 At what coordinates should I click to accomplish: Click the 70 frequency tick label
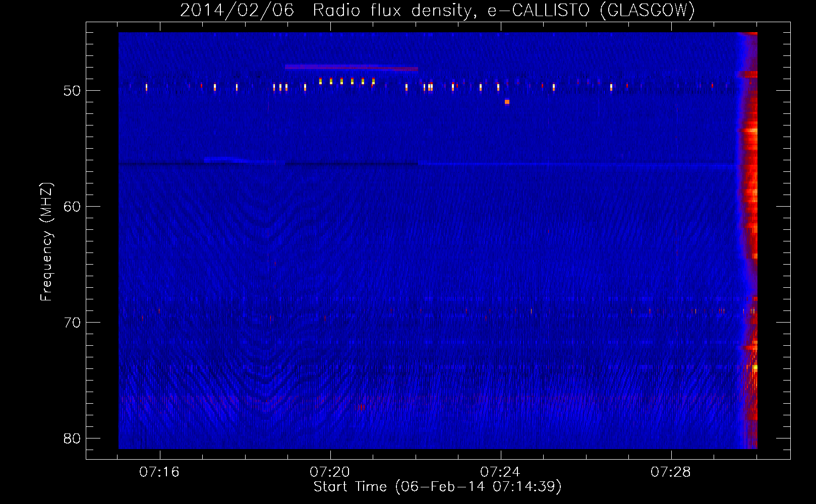72,323
